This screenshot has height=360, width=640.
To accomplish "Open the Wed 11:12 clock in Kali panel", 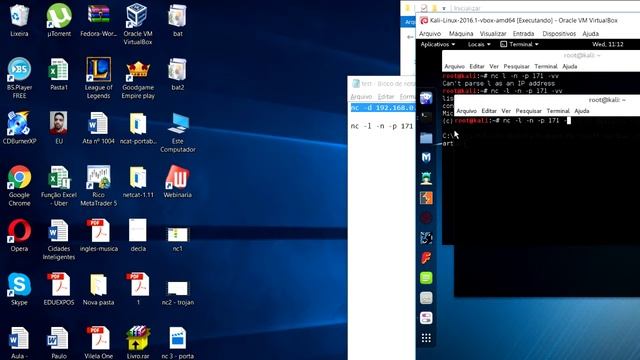I will click(607, 44).
